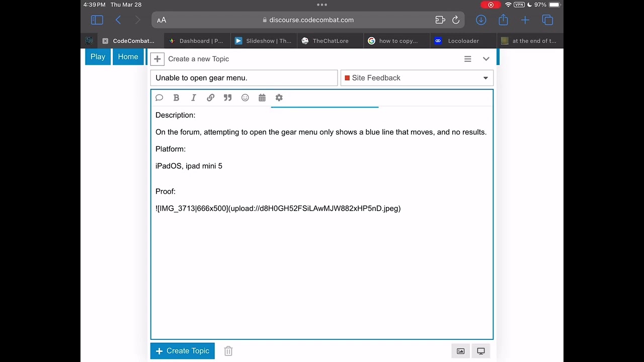Switch to the 'how to copy...' tab

pos(396,41)
